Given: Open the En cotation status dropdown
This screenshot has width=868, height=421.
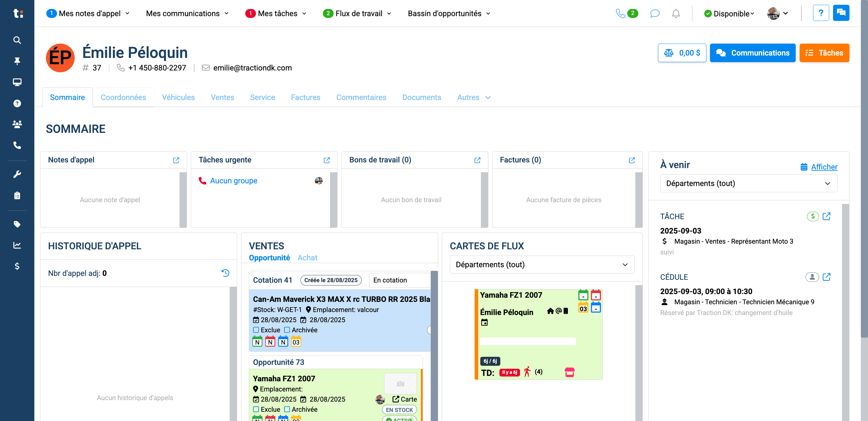Looking at the screenshot, I should (400, 280).
